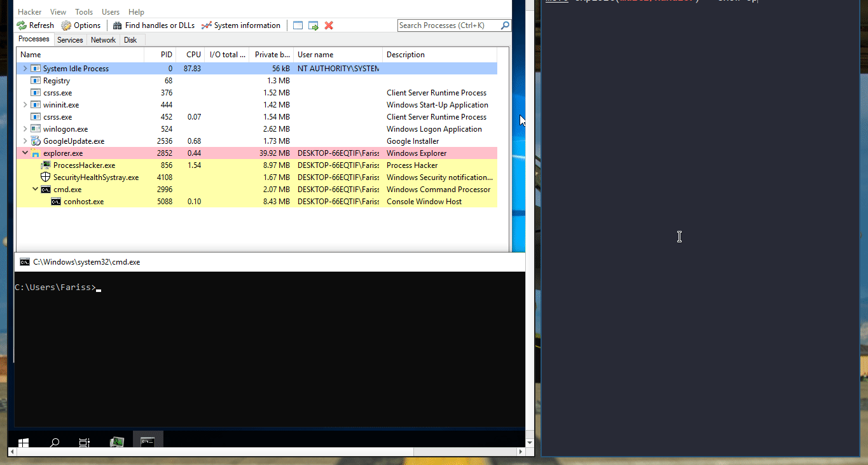
Task: Select the winlogon.exe process
Action: coord(257,129)
